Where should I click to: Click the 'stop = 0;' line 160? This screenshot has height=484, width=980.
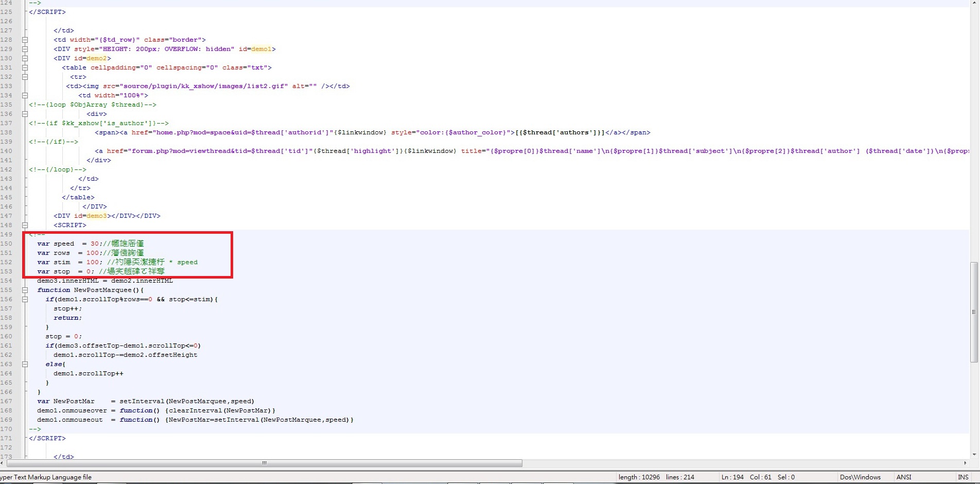click(x=64, y=336)
